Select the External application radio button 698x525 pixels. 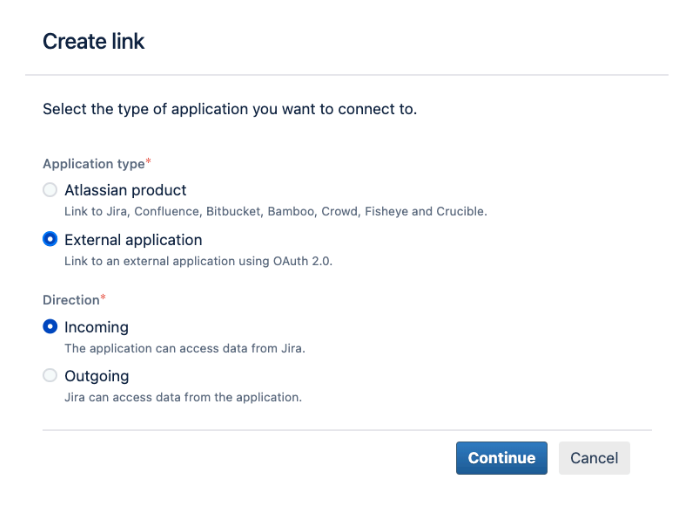pyautogui.click(x=50, y=239)
